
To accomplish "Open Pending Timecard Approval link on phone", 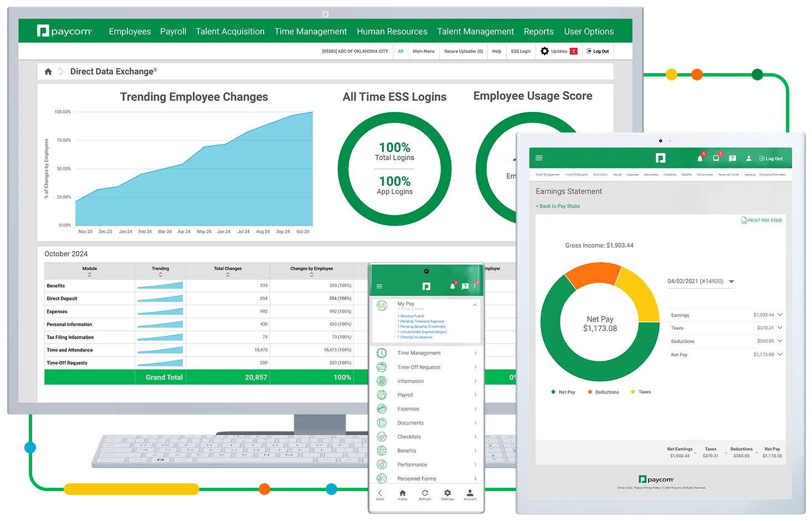I will point(421,321).
